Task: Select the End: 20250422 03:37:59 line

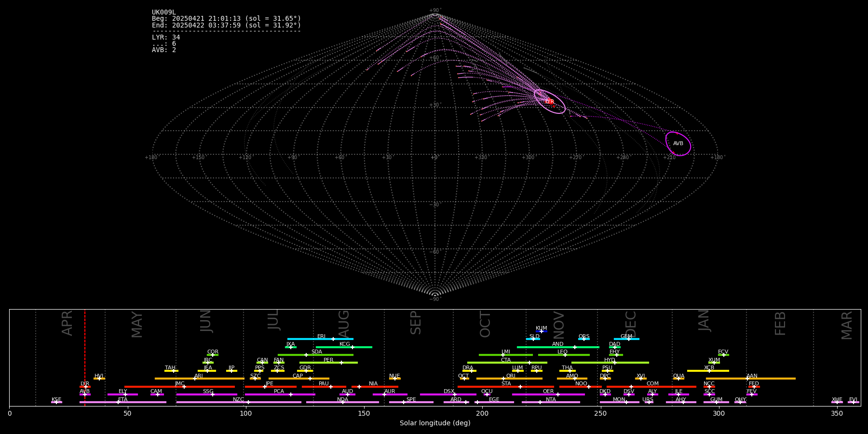Action: point(226,25)
